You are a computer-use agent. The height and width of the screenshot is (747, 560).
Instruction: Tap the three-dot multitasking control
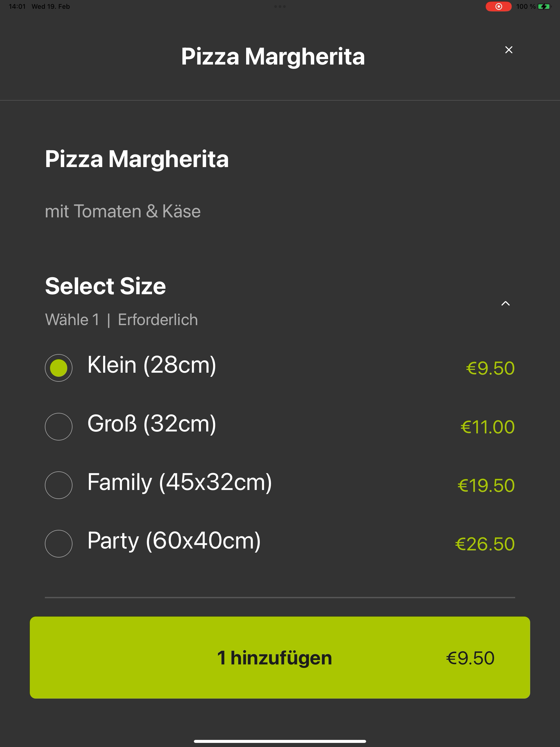coord(280,6)
